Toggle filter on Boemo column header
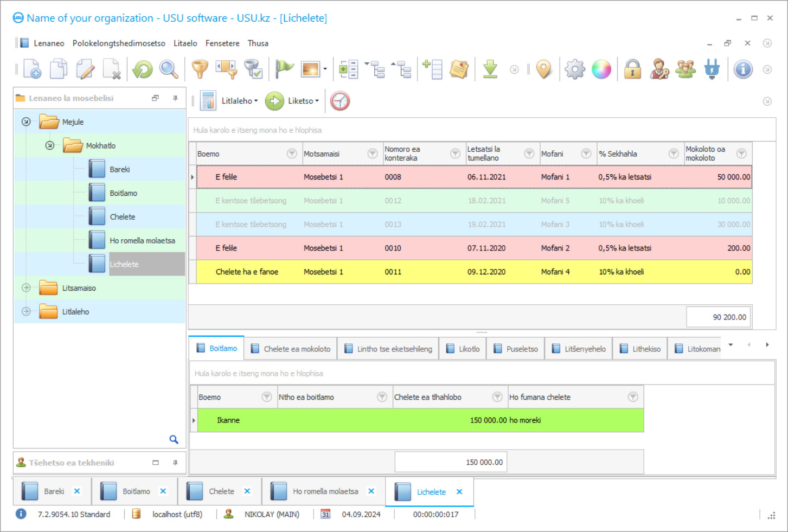Viewport: 788px width, 532px height. click(x=292, y=154)
